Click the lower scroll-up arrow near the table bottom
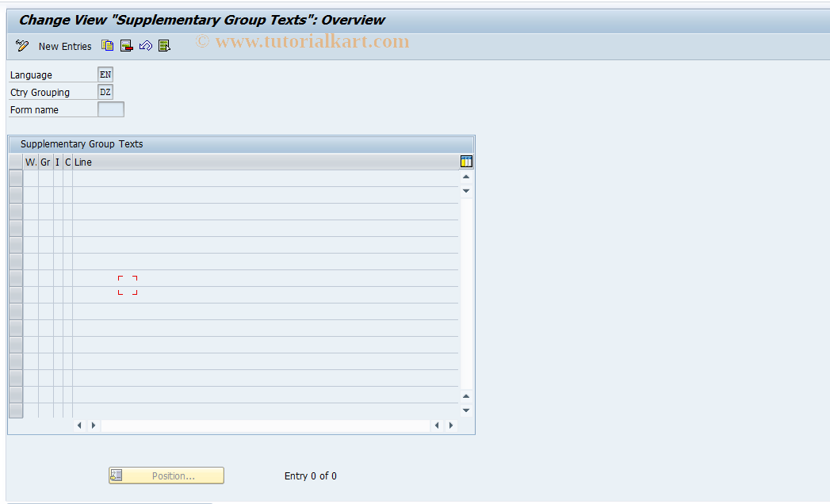 pyautogui.click(x=466, y=396)
